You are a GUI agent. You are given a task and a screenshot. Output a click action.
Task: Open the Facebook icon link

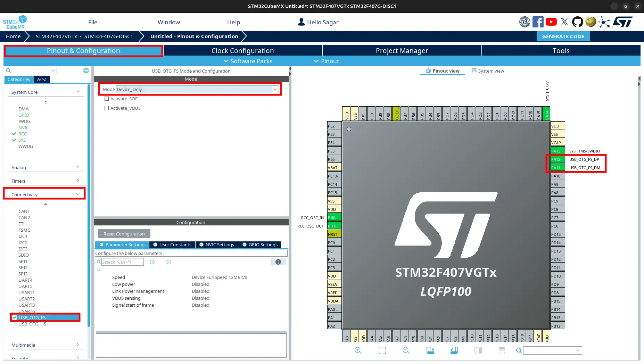538,22
